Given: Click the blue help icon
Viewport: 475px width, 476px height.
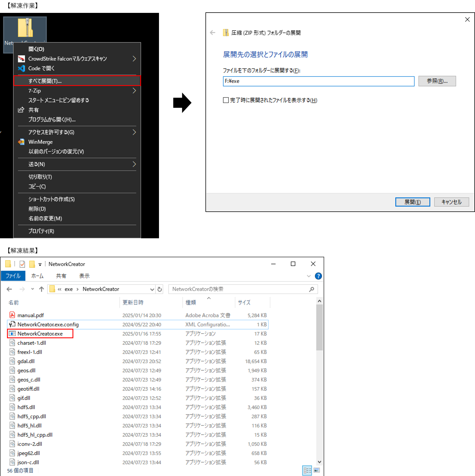Looking at the screenshot, I should point(318,276).
